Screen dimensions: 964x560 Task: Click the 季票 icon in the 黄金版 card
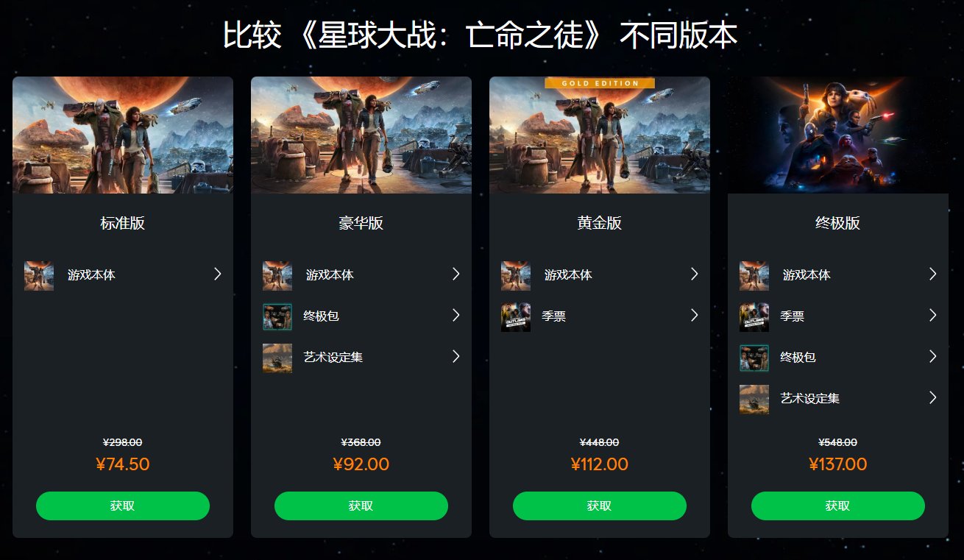(516, 316)
